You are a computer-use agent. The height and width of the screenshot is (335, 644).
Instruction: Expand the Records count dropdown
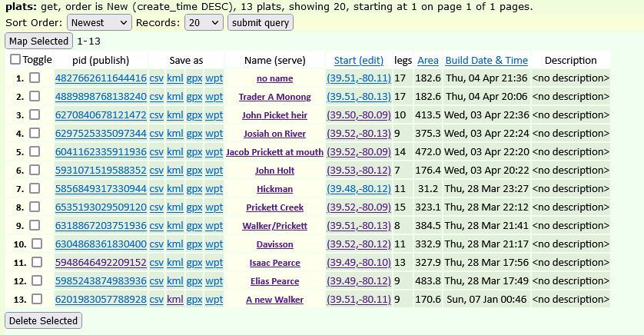coord(204,22)
